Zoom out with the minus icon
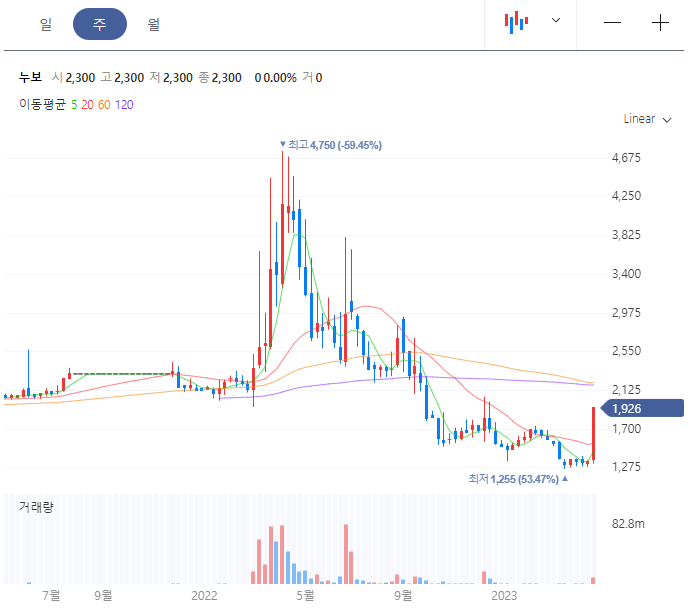The width and height of the screenshot is (692, 610). [x=613, y=23]
